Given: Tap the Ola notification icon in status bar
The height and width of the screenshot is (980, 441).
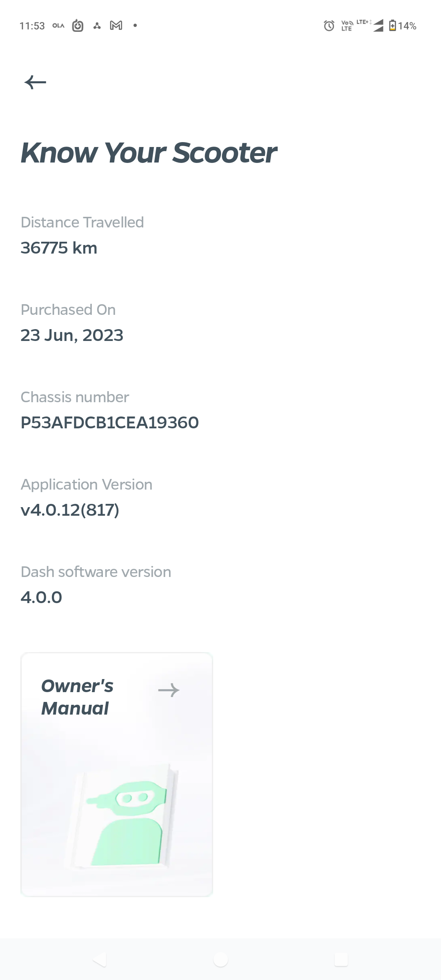Looking at the screenshot, I should 58,26.
